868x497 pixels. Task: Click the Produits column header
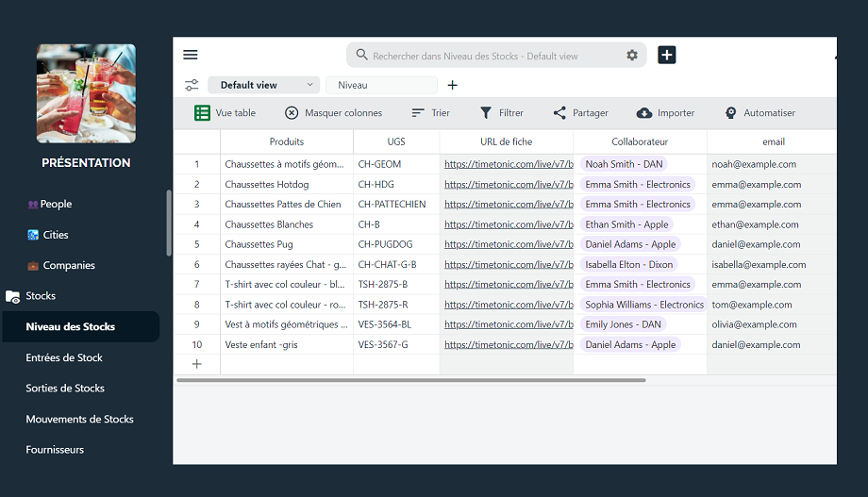pyautogui.click(x=287, y=141)
